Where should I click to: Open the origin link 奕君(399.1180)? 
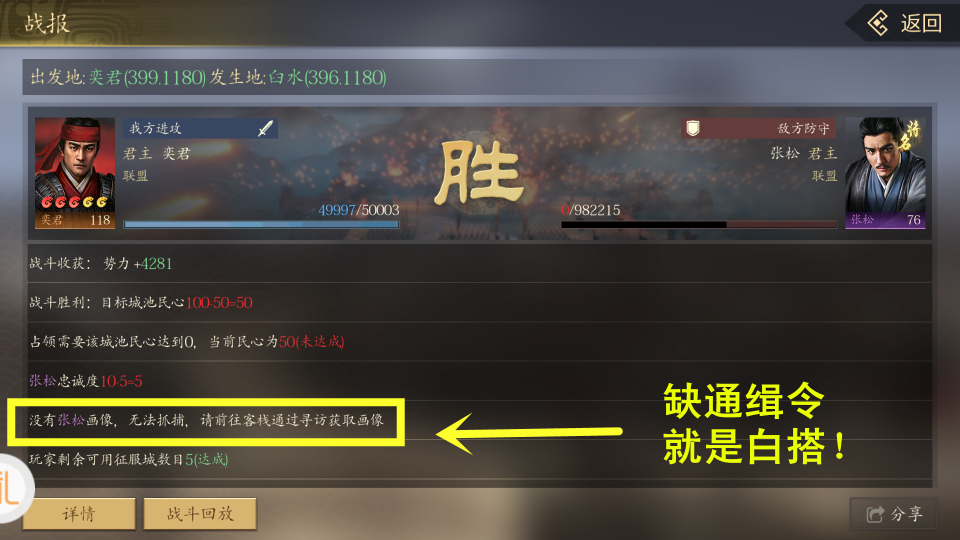point(148,78)
